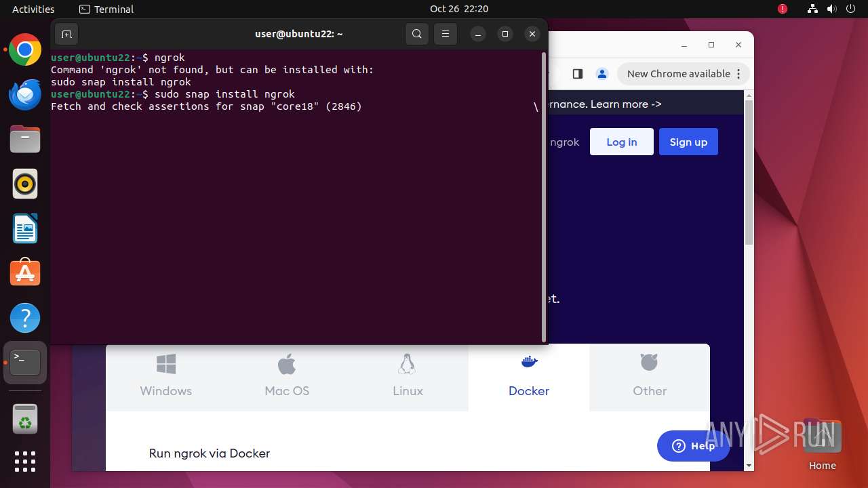Minimize the terminal window
The width and height of the screenshot is (868, 488).
tap(478, 34)
